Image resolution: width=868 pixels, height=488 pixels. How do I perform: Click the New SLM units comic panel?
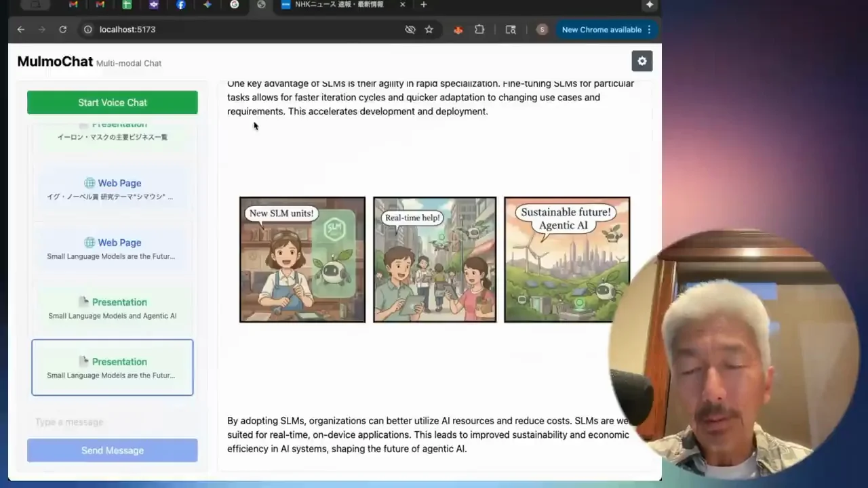coord(302,260)
